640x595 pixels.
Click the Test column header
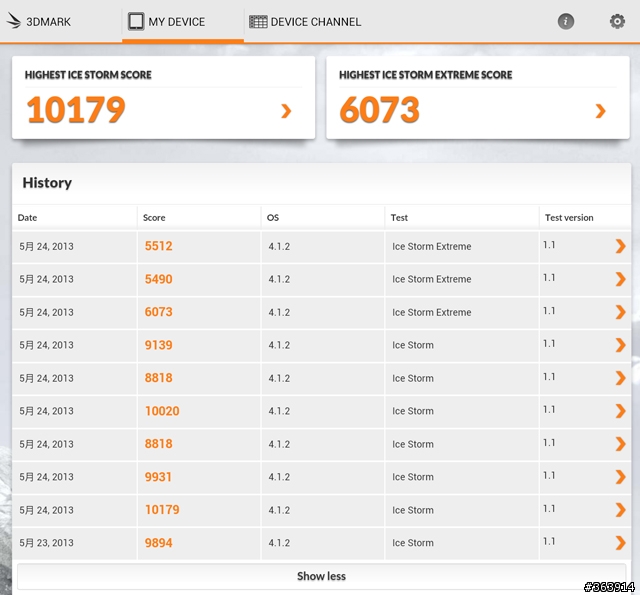coord(399,218)
